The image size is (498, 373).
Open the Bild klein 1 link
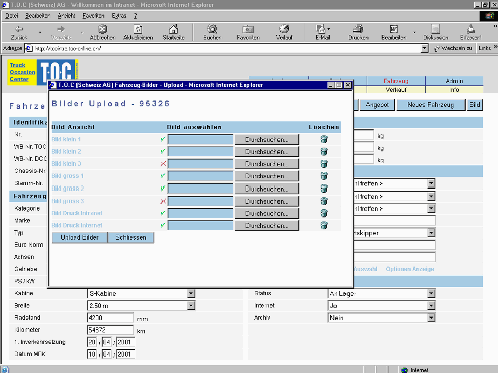click(66, 139)
